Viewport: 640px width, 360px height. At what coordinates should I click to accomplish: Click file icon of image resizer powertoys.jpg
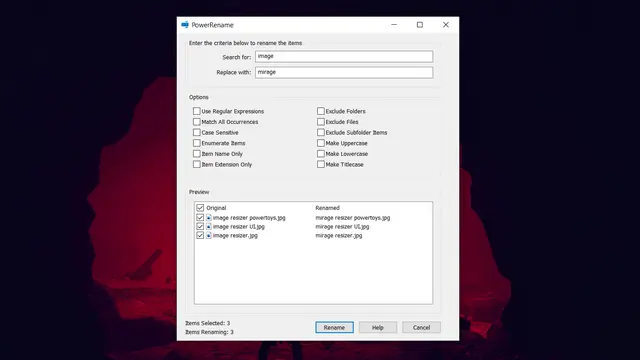click(x=209, y=218)
